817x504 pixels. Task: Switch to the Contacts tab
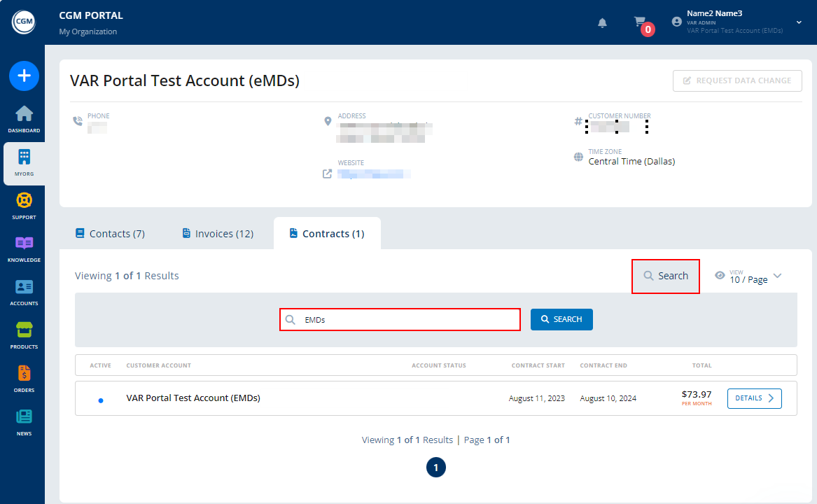(110, 232)
